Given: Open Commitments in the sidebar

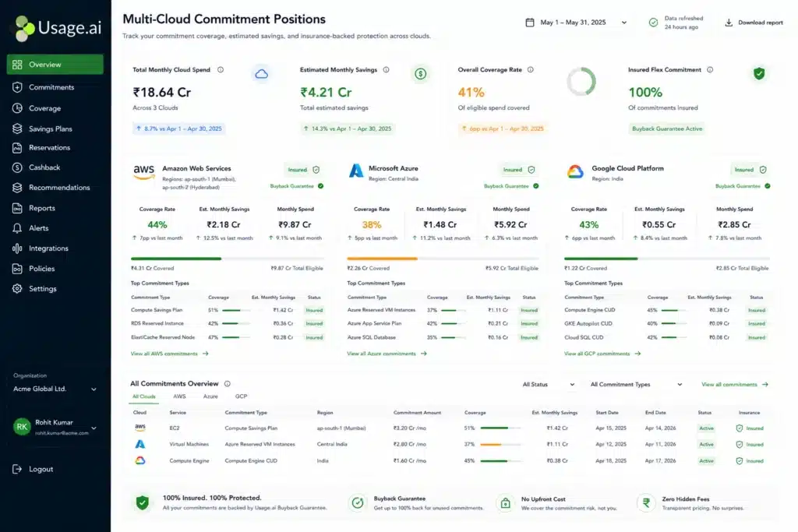Looking at the screenshot, I should click(51, 87).
